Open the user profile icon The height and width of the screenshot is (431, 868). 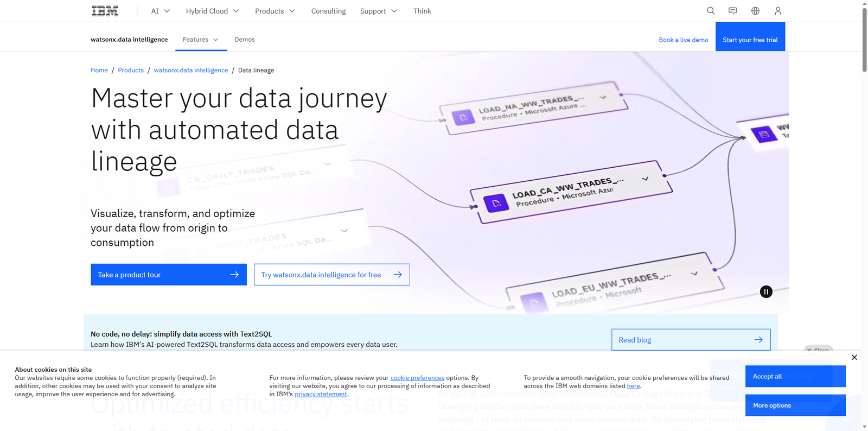click(x=778, y=11)
